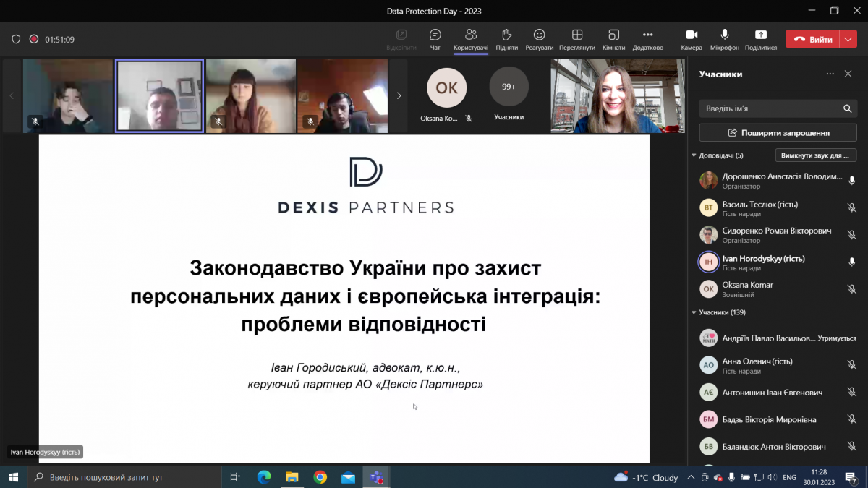Screen dimensions: 868x488
Task: Toggle the Мікрофон mute state
Action: point(725,39)
